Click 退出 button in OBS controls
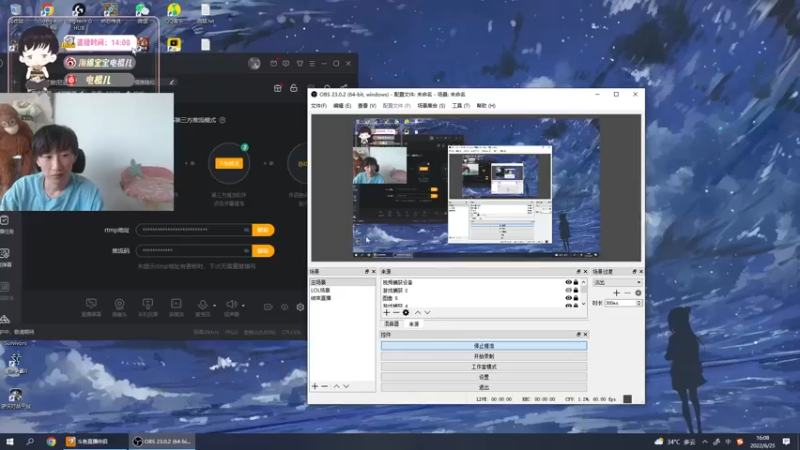Viewport: 800px width, 450px height. [x=484, y=387]
